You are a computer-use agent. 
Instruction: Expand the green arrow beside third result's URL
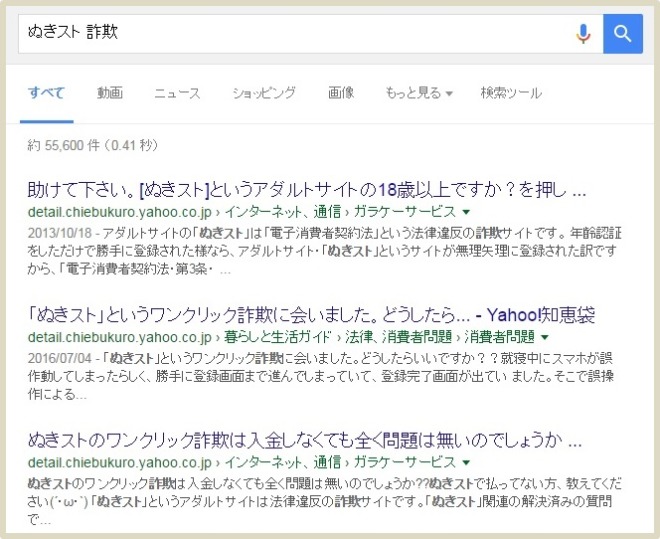[x=467, y=463]
